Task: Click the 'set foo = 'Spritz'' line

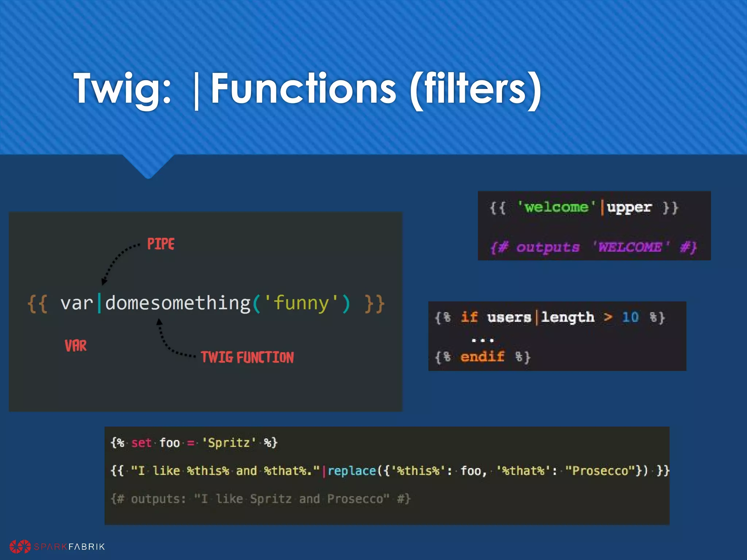Action: click(194, 443)
